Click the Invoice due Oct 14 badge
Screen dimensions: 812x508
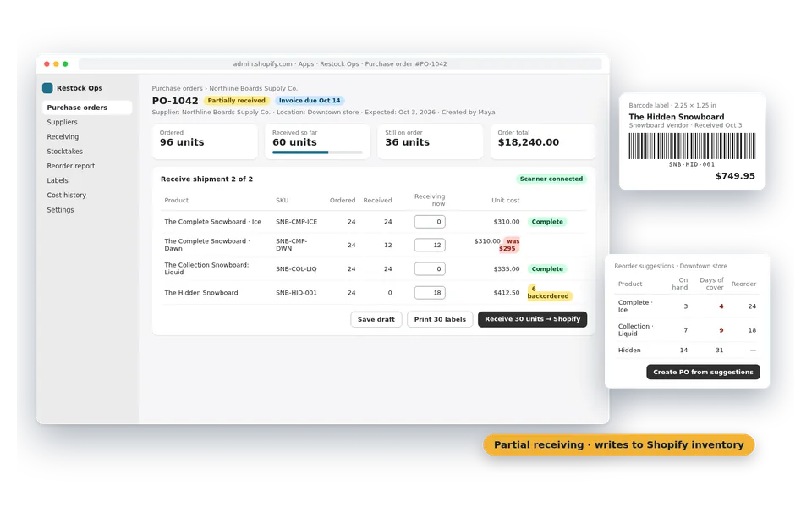click(310, 101)
